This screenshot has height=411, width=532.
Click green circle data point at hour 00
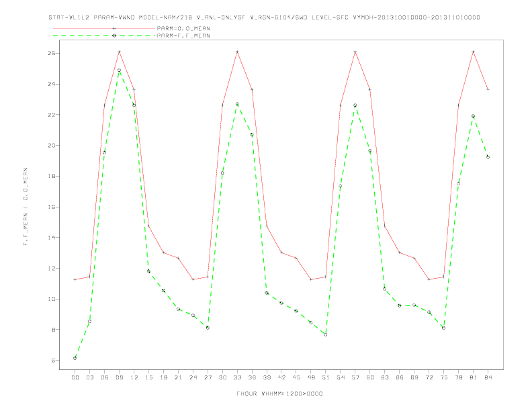click(x=75, y=358)
